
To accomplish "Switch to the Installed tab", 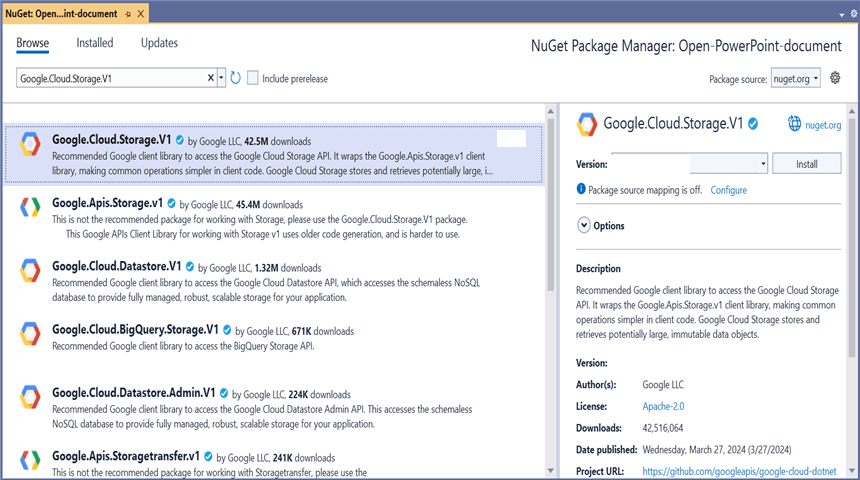I will pyautogui.click(x=94, y=43).
